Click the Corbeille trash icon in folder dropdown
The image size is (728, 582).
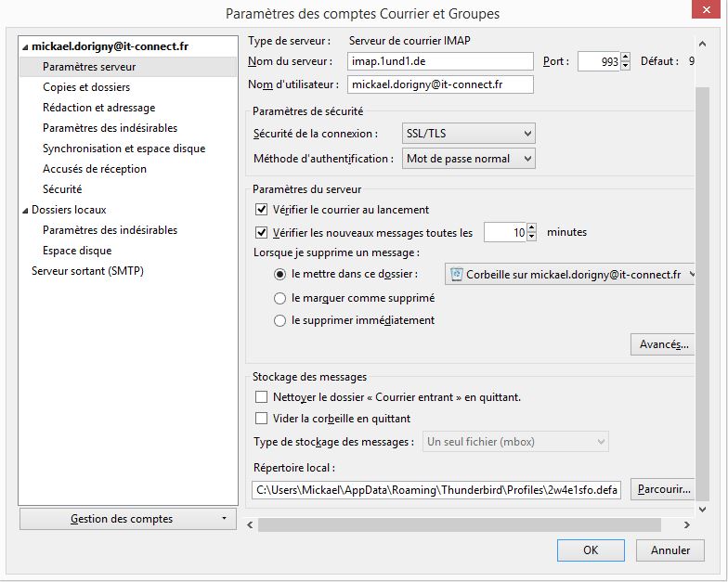[x=457, y=275]
